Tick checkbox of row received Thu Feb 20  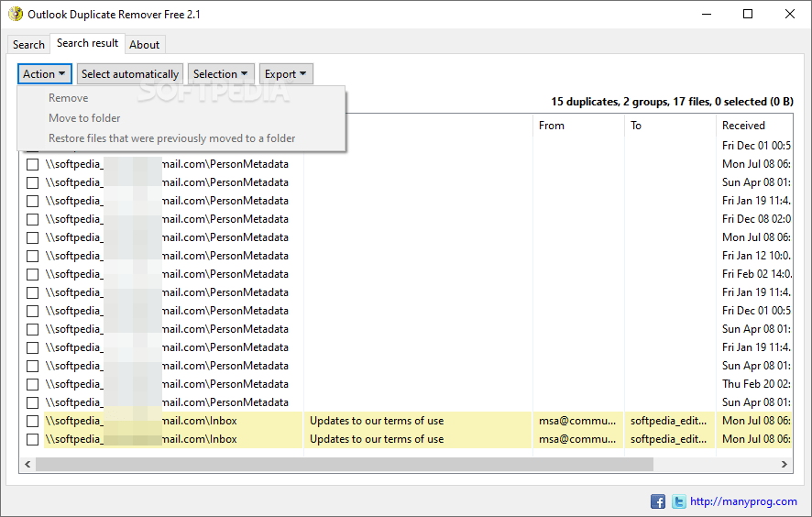pyautogui.click(x=33, y=384)
